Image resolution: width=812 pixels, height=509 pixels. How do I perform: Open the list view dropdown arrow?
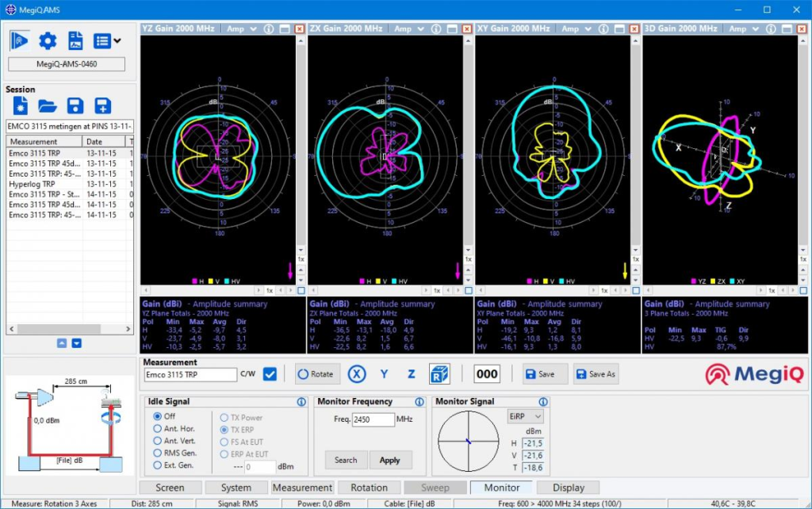click(117, 41)
